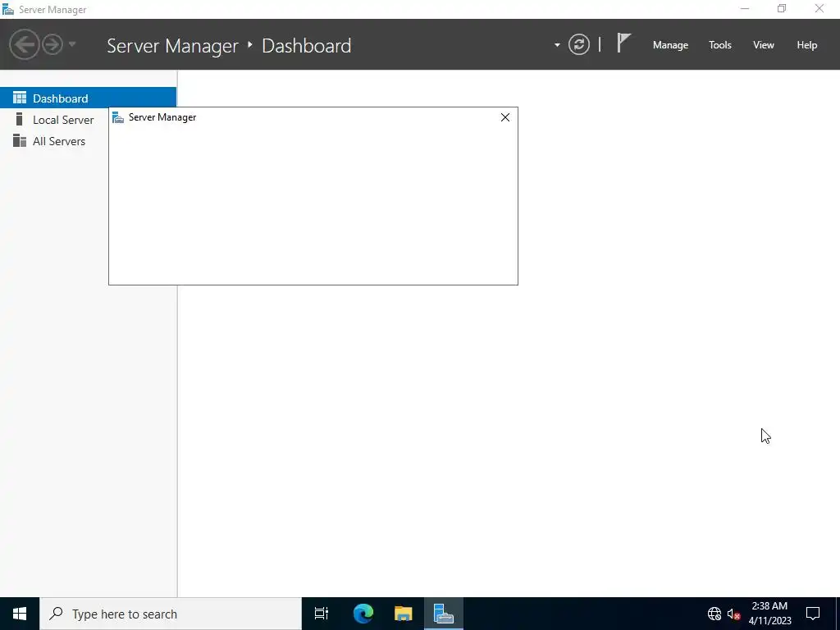
Task: Open the Action Center notification icon
Action: [813, 614]
